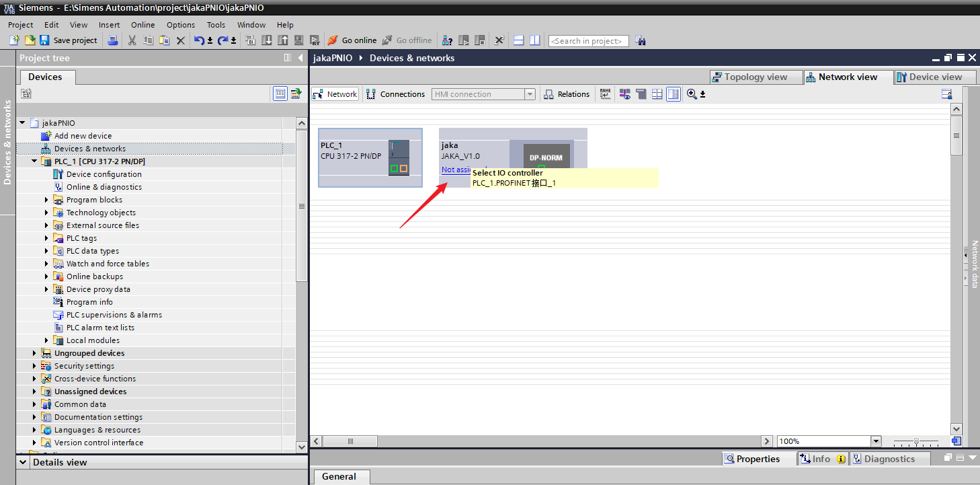Toggle the Network mode button
Screen dimensions: 980x485
335,94
